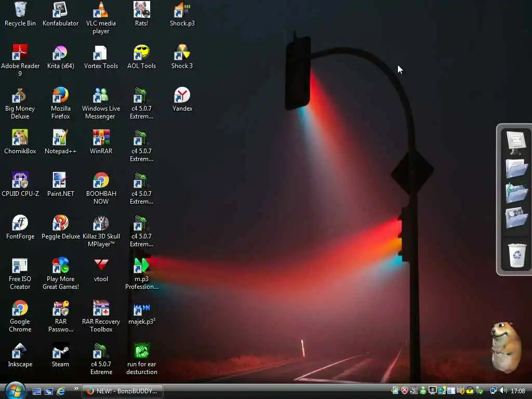
Task: Open CPUID CPU-Z shortcut
Action: click(x=20, y=185)
